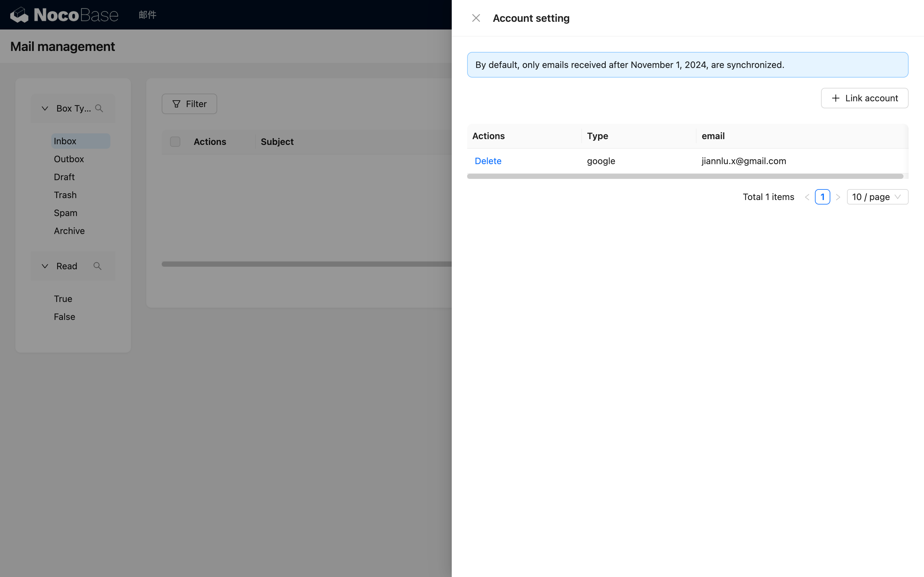Open the 邮件 top menu item

[x=147, y=15]
